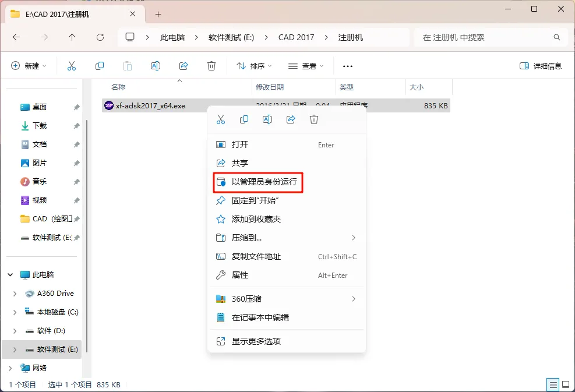Screen dimensions: 575x392
Task: Click the search magnifier icon
Action: pyautogui.click(x=557, y=37)
